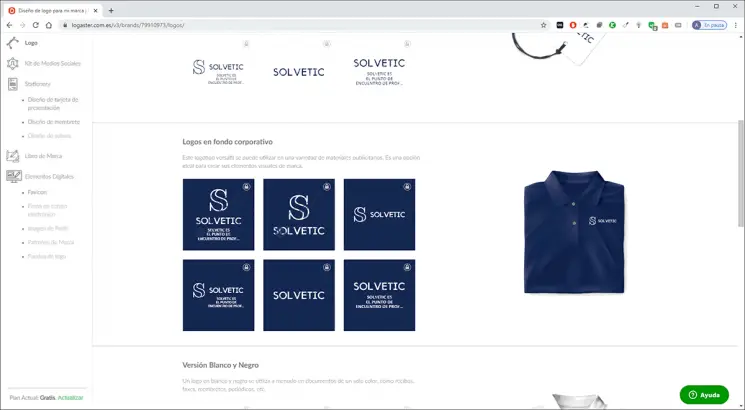Reload the page in the browser
Image resolution: width=745 pixels, height=410 pixels.
point(35,25)
